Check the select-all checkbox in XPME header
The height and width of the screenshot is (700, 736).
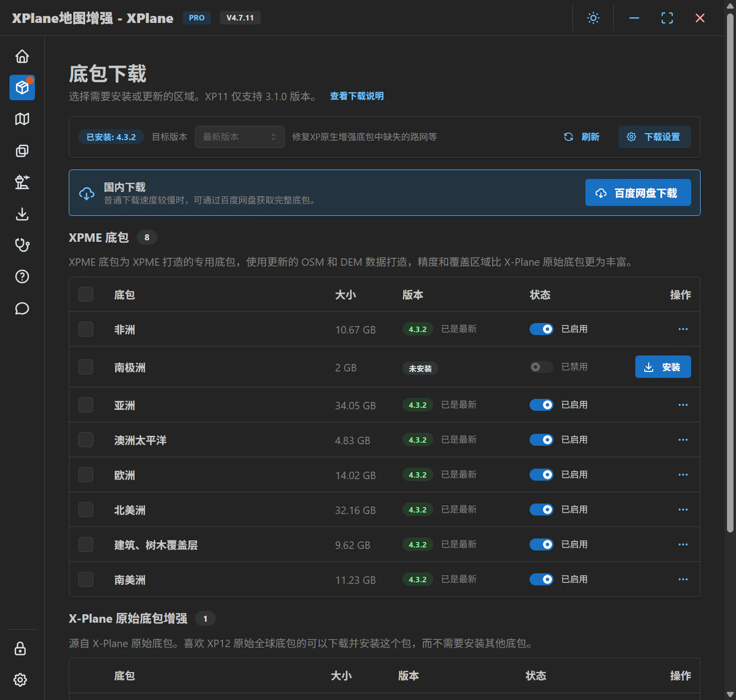click(x=86, y=294)
